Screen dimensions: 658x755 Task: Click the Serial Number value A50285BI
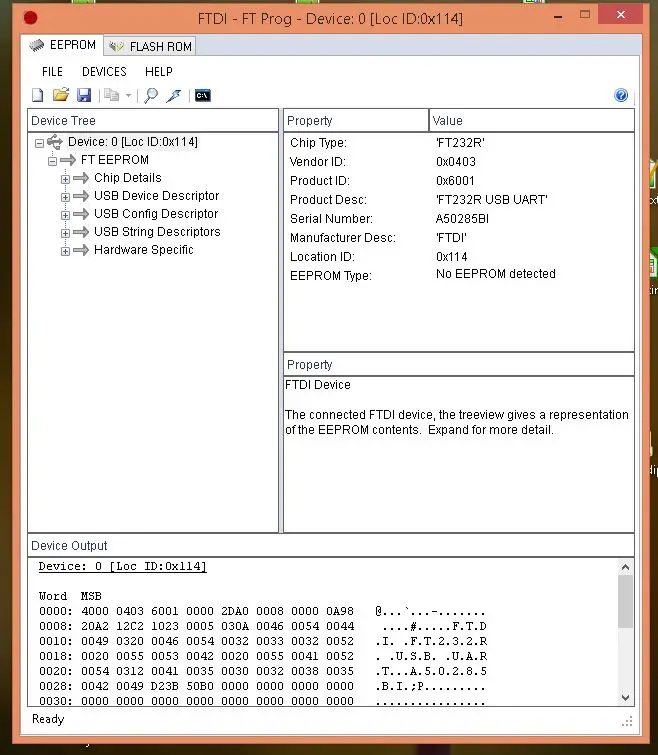coord(462,219)
